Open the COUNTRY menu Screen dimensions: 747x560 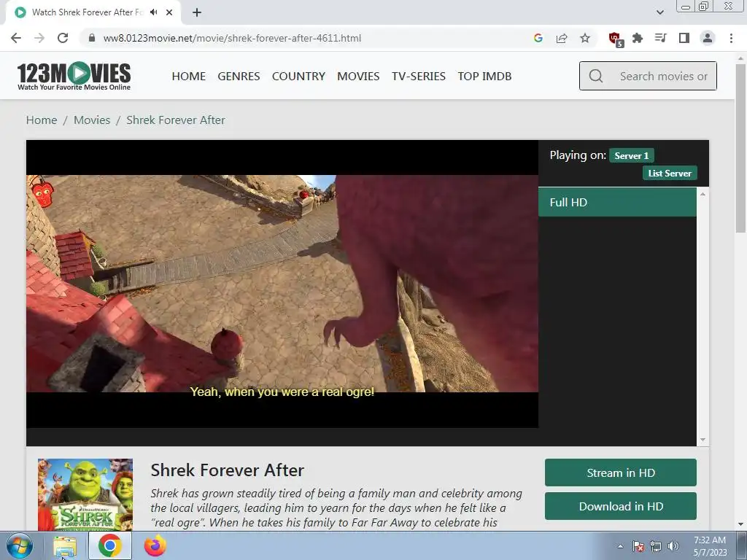[x=298, y=76]
